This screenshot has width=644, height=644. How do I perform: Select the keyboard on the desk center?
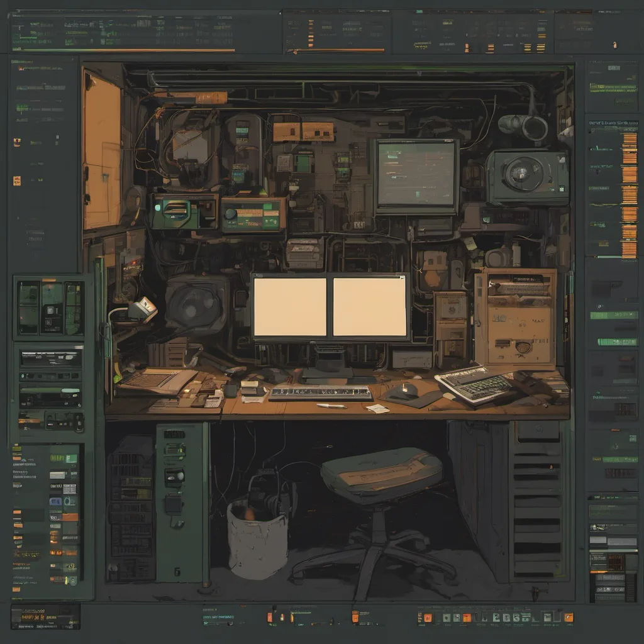[321, 393]
